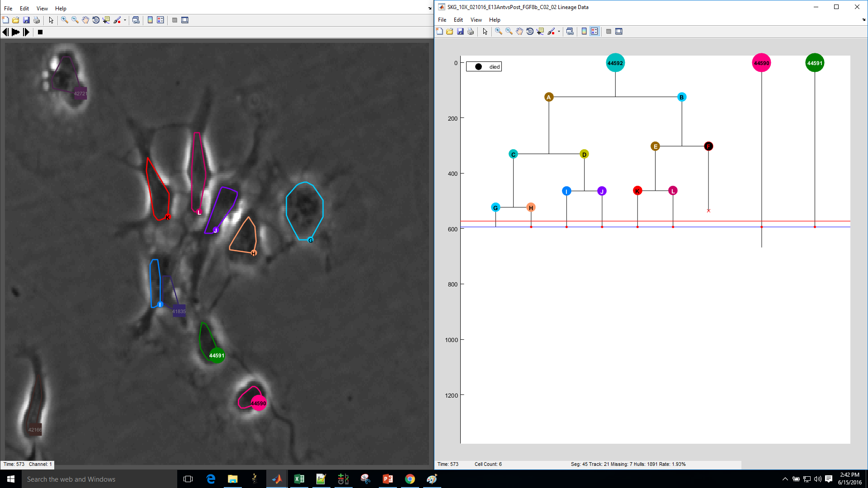Toggle Insert Legend in left image window
The width and height of the screenshot is (868, 488).
160,20
